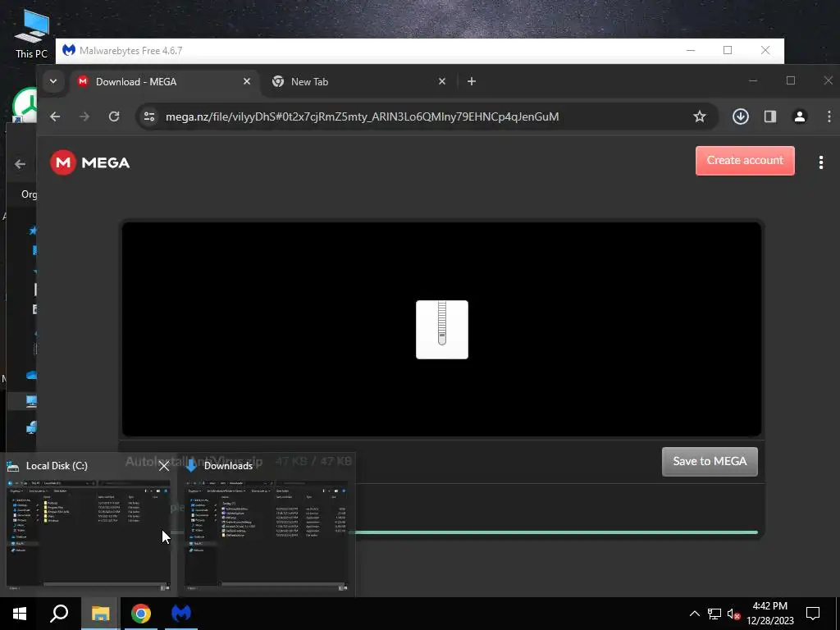Open the clock showing 4:42 PM
Viewport: 840px width, 630px height.
[x=769, y=614]
